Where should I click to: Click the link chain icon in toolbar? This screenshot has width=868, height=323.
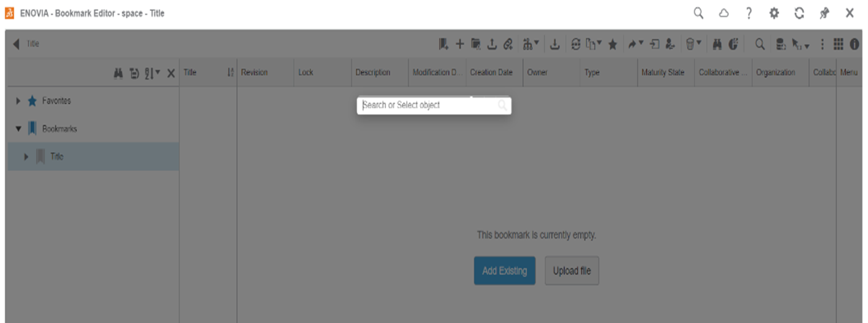(508, 44)
